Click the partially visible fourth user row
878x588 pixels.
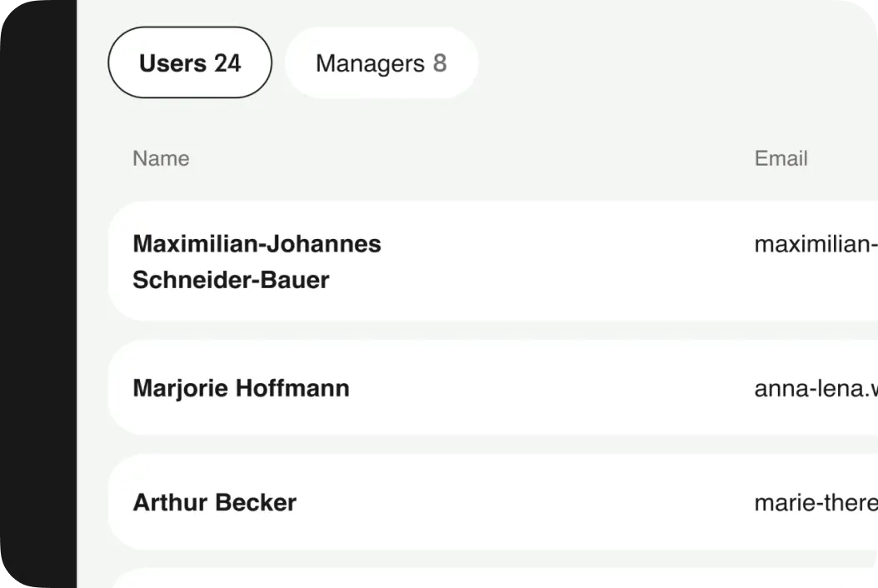[x=493, y=579]
